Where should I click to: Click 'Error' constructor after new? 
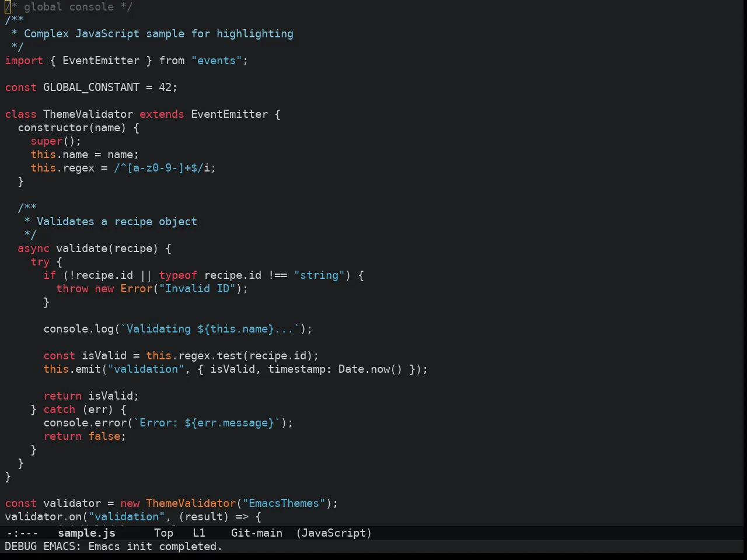pos(137,289)
